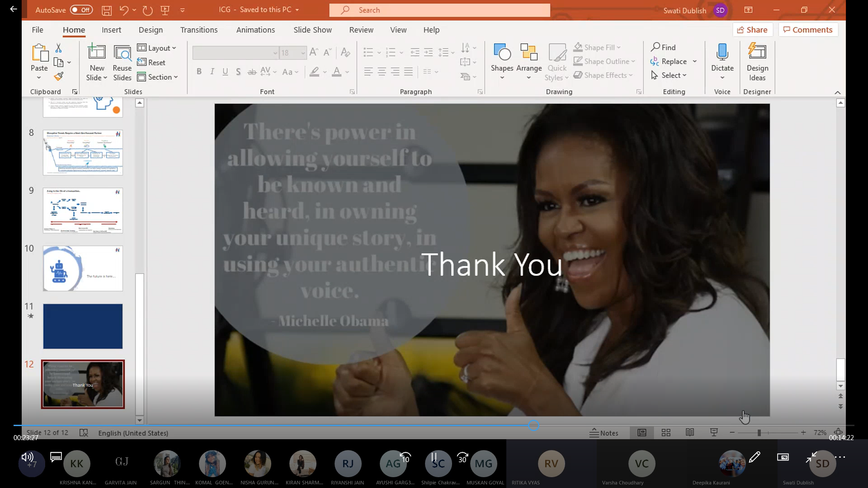This screenshot has height=488, width=868.
Task: Select the slide 10 thumbnail
Action: pos(83,268)
